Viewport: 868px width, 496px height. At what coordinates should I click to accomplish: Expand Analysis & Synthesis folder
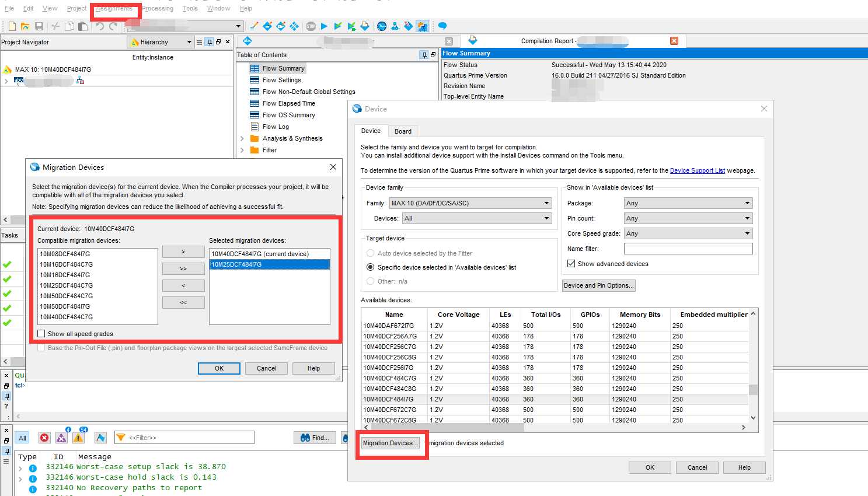(x=242, y=138)
